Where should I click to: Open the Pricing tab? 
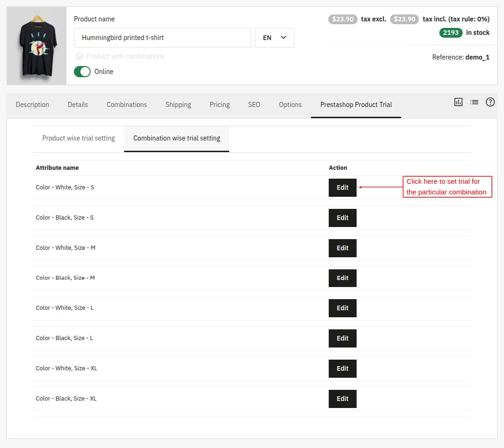(219, 105)
